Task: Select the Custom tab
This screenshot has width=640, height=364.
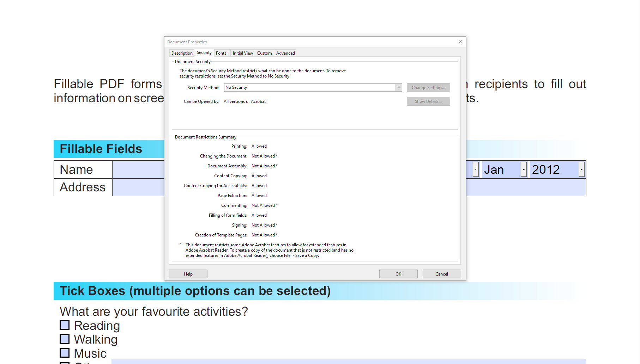Action: click(x=264, y=53)
